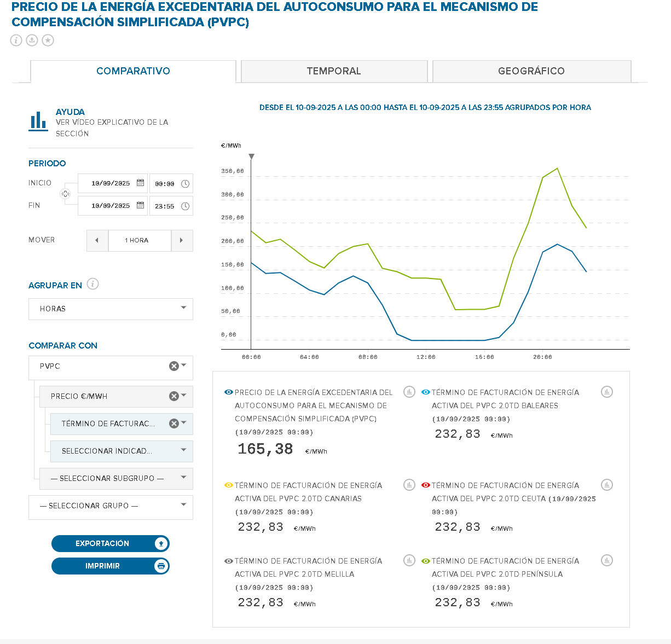This screenshot has height=644, width=671.
Task: Open the SELECCIONAR GRUPO dropdown
Action: [x=111, y=506]
